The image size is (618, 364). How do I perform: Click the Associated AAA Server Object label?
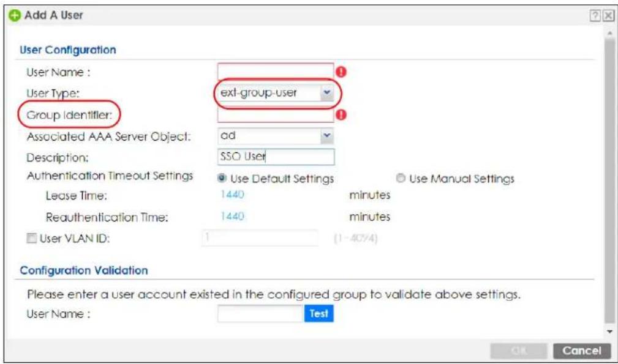[109, 137]
